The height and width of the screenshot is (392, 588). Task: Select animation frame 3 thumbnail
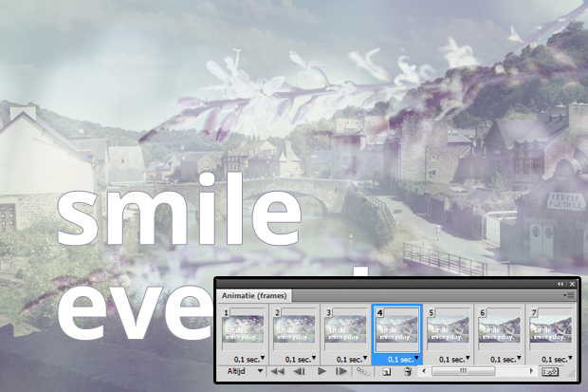click(x=346, y=328)
